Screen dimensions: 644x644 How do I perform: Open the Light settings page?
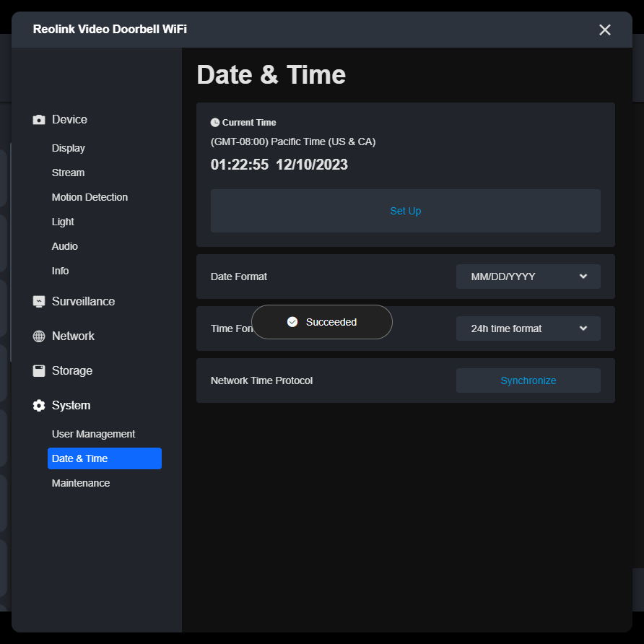[63, 222]
